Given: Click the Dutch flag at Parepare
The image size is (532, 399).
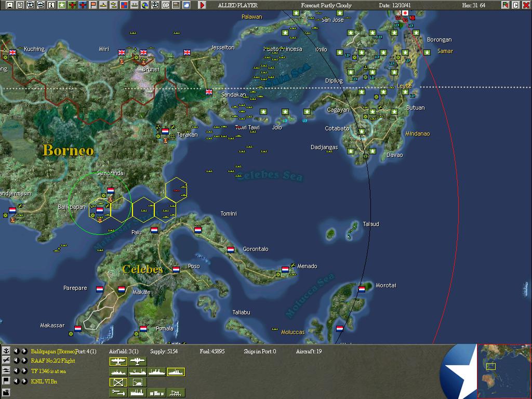Looking at the screenshot, I should coord(99,289).
